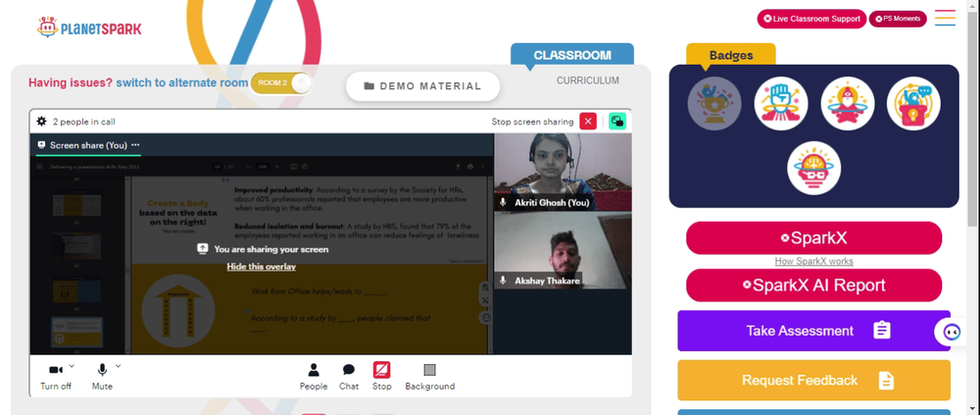
Task: Click the document icon on Request Feedback
Action: (x=886, y=380)
